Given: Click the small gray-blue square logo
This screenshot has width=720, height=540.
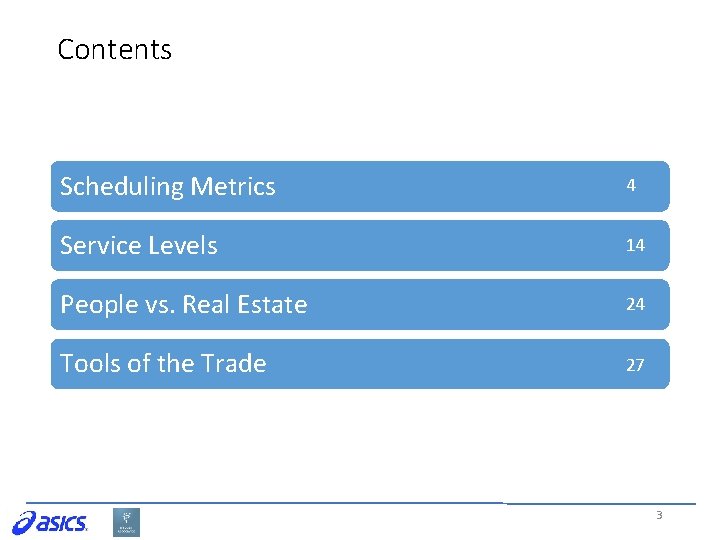Looking at the screenshot, I should pyautogui.click(x=126, y=523).
